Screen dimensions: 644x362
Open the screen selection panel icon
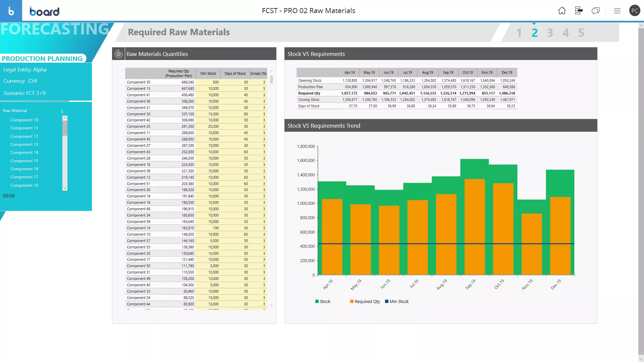(x=579, y=11)
